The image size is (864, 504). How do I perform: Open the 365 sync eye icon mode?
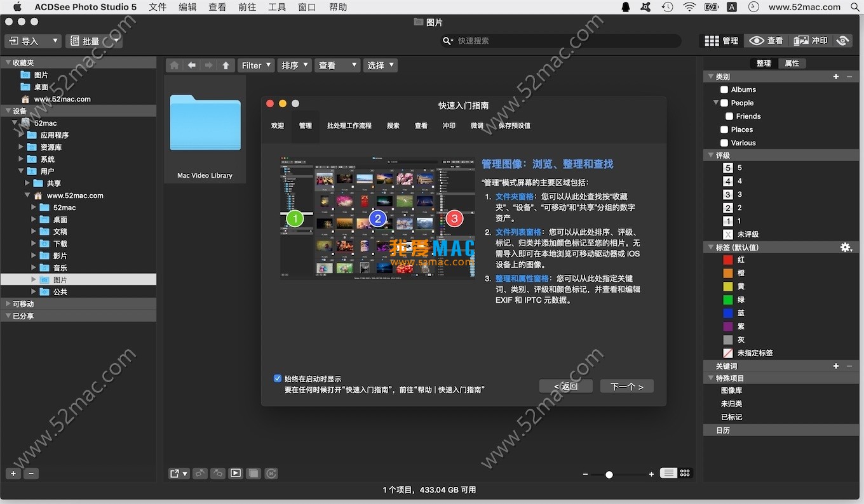coord(842,41)
